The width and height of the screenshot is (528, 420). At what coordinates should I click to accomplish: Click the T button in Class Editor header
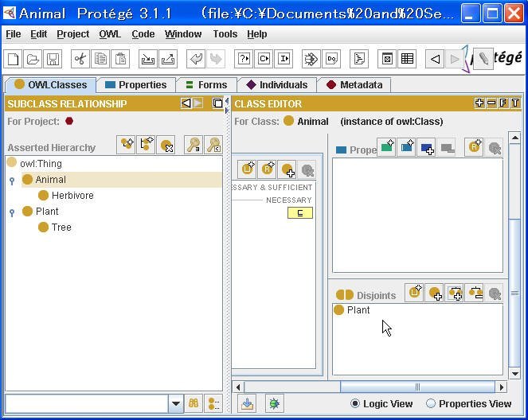tap(515, 103)
